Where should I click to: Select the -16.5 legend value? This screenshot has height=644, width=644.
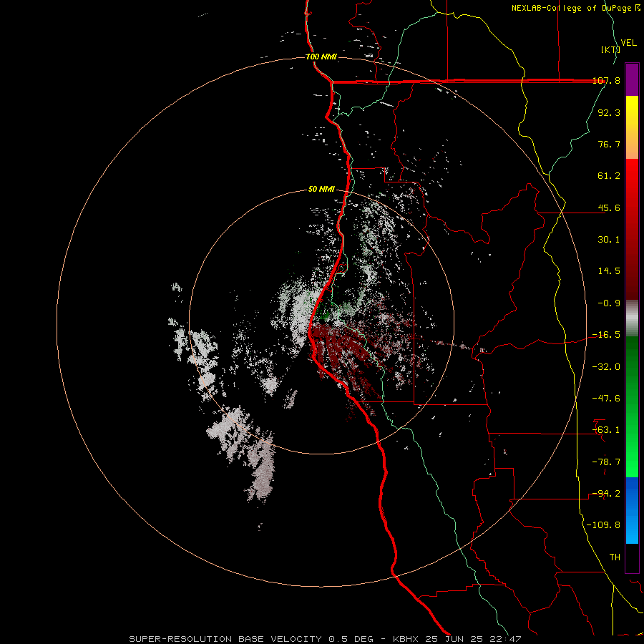606,335
